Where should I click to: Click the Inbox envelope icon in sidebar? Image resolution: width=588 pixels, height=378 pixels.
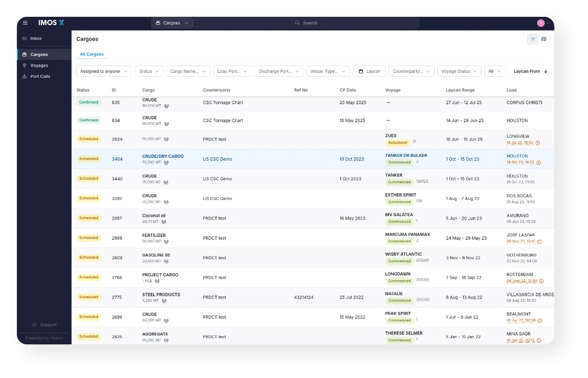[25, 39]
